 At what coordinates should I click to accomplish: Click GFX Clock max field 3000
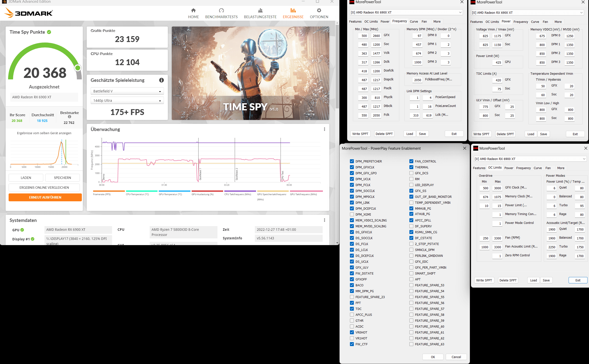tap(497, 188)
